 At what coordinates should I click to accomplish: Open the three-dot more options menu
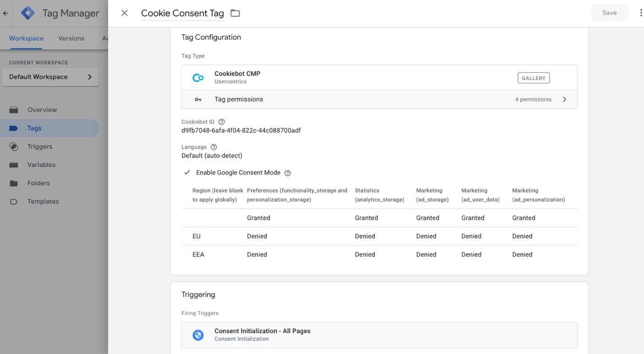tap(640, 13)
